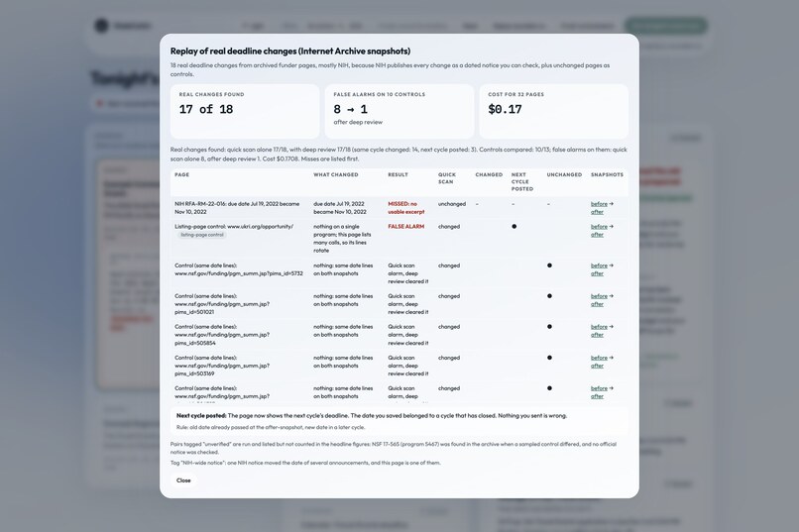799x532 pixels.
Task: Click the "SNAPSHOTS" column header
Action: tap(607, 174)
